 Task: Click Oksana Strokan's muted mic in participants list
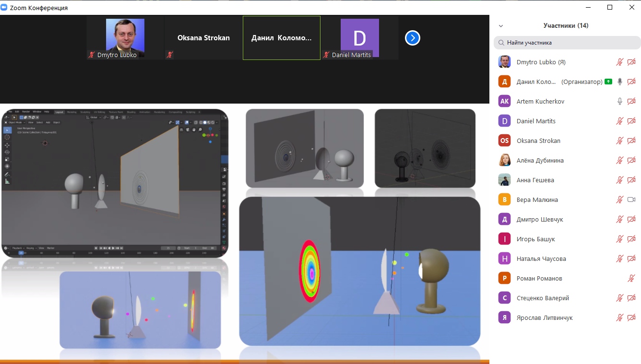click(x=620, y=141)
